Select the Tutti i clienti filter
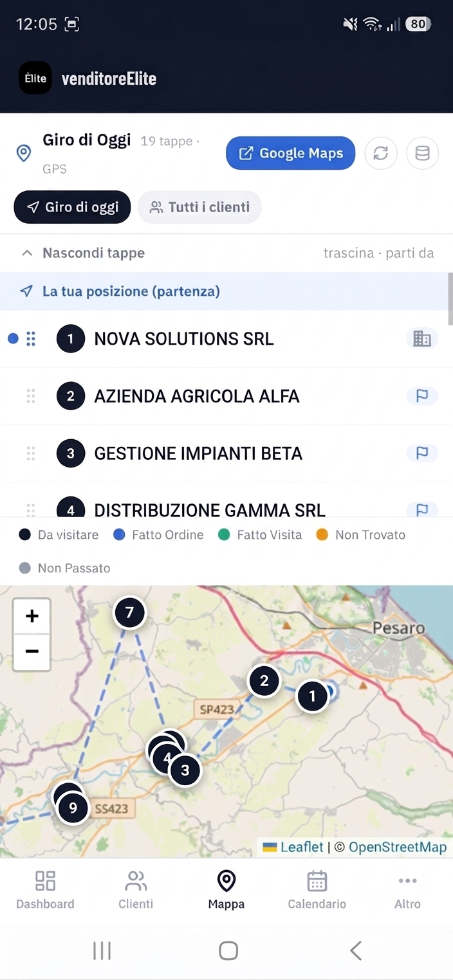453x980 pixels. click(199, 207)
